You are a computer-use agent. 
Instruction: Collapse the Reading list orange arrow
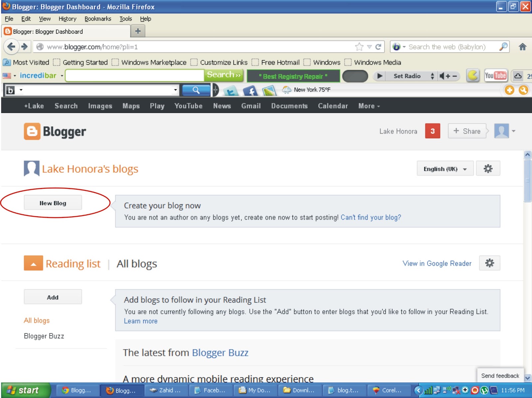tap(33, 263)
